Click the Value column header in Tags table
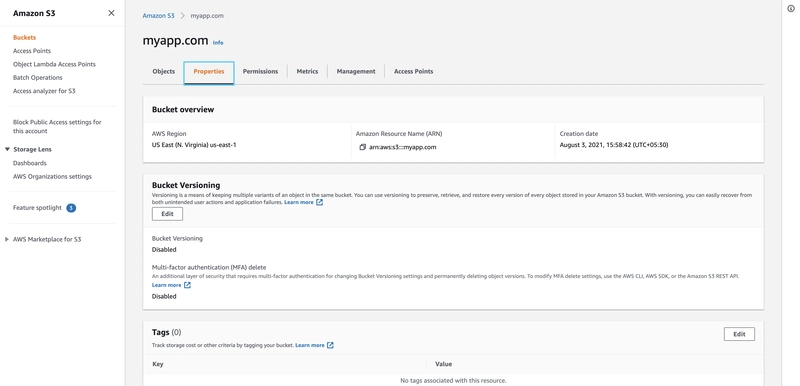 [x=443, y=364]
